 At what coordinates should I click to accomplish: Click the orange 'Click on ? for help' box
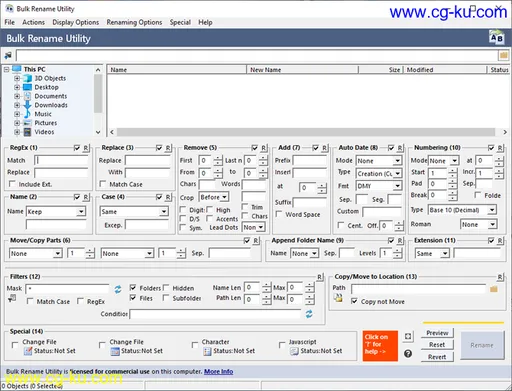click(x=380, y=346)
